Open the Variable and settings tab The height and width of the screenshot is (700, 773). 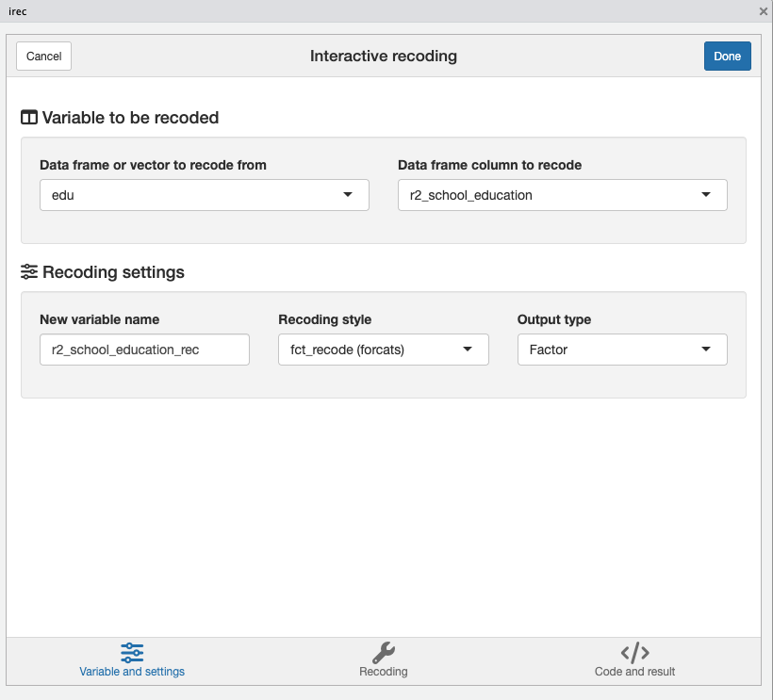[131, 659]
